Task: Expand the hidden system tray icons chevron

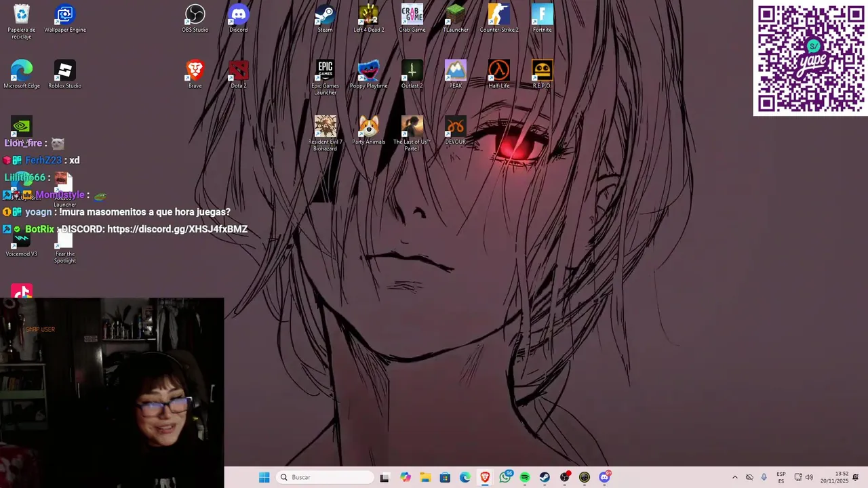Action: click(x=734, y=477)
